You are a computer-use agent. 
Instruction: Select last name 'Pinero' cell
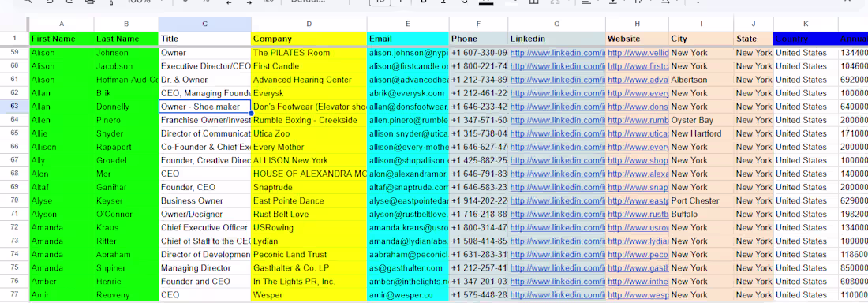point(126,120)
